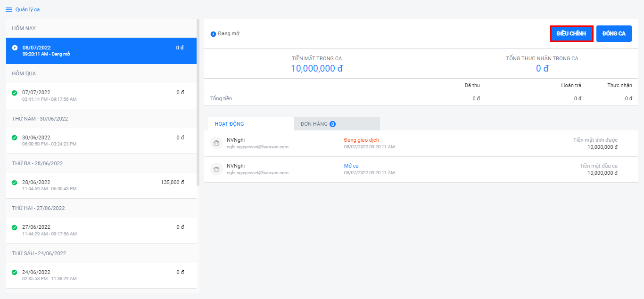The image size is (644, 299).
Task: Click the Đang mở status play icon
Action: tap(213, 34)
